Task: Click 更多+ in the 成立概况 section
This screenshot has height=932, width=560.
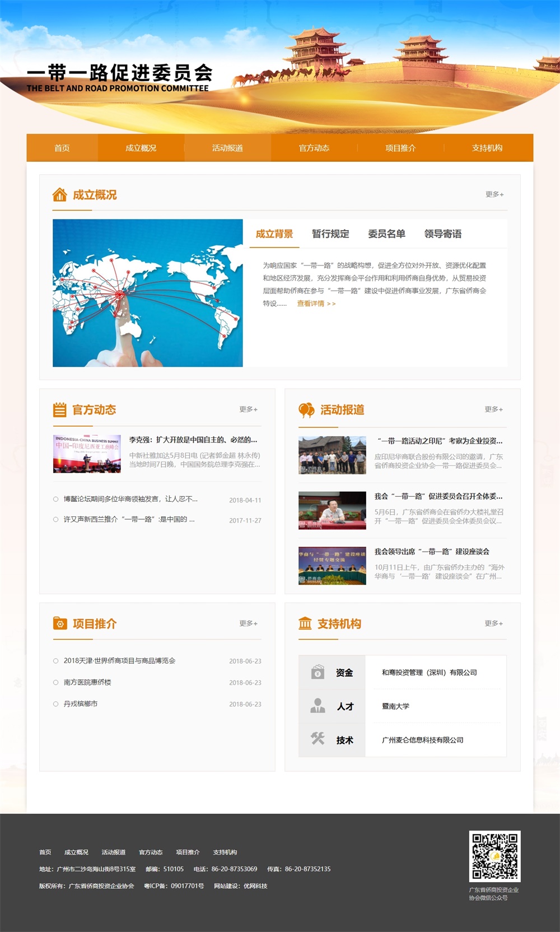Action: point(494,194)
